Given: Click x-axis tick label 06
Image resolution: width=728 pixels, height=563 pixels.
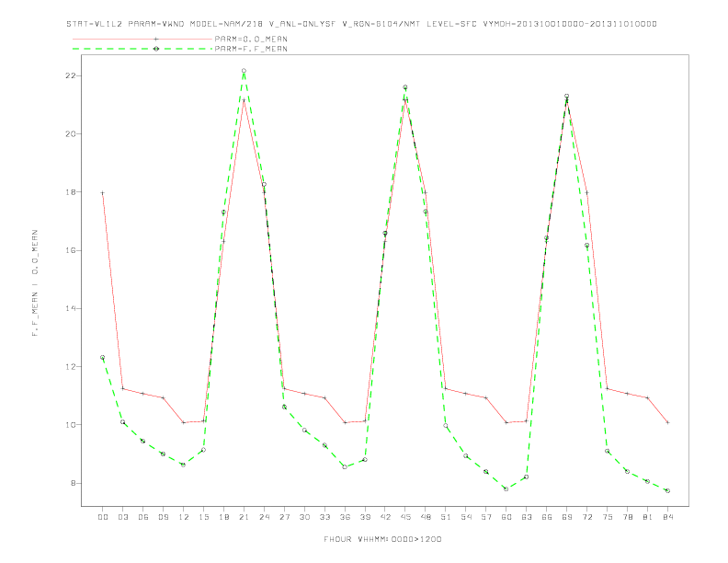Looking at the screenshot, I should [143, 517].
